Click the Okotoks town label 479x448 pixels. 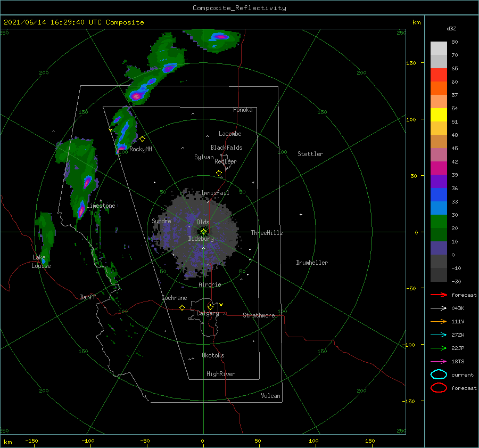coord(213,355)
